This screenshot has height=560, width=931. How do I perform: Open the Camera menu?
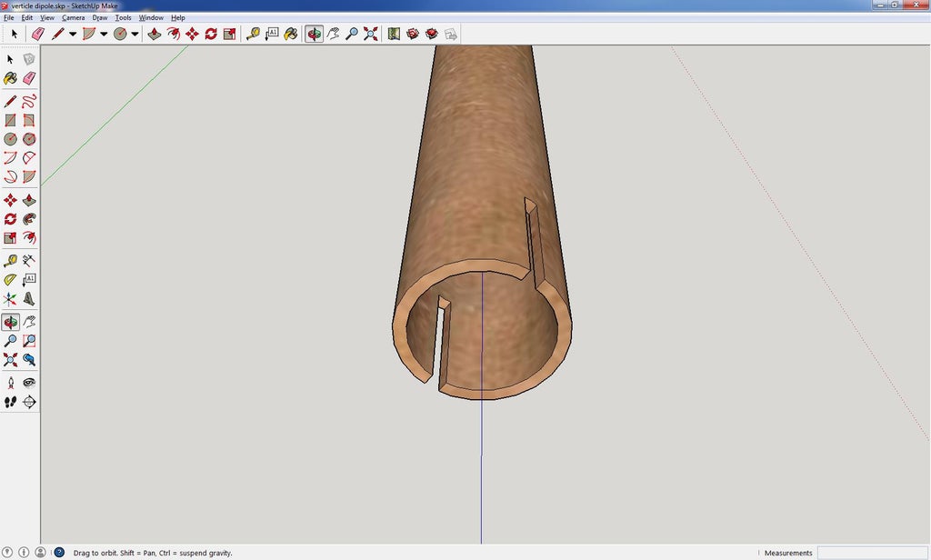(x=73, y=17)
